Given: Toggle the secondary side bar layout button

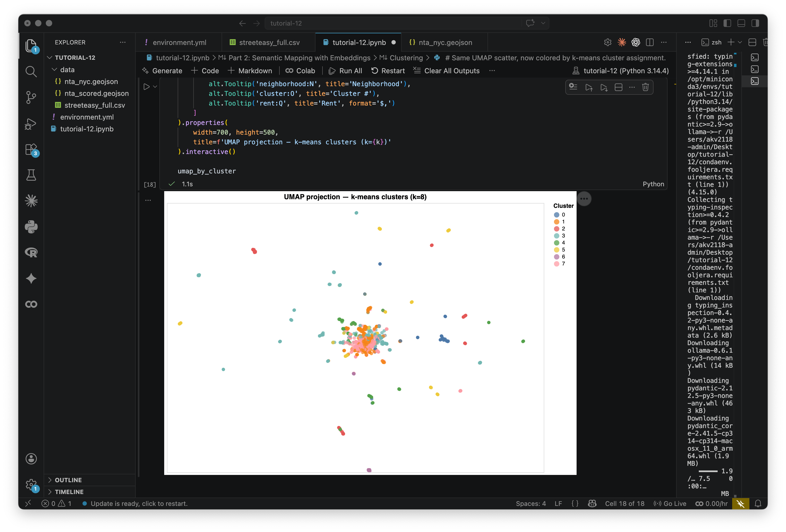Looking at the screenshot, I should pos(755,23).
